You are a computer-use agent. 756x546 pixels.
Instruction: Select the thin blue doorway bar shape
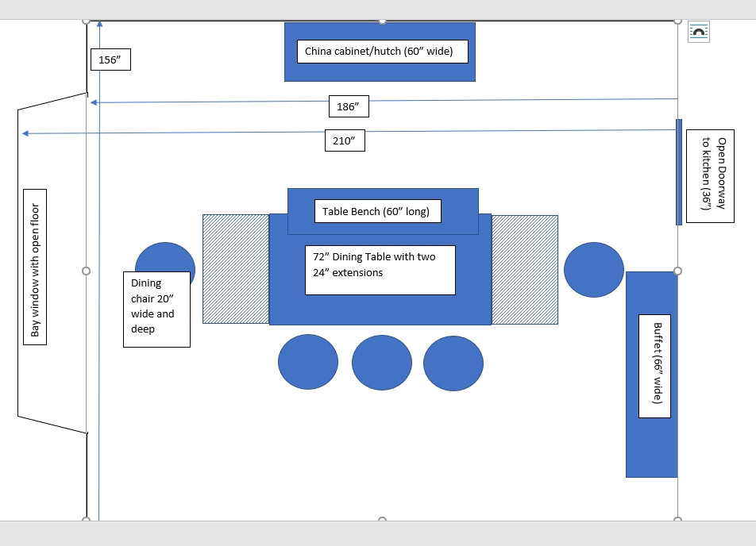679,172
